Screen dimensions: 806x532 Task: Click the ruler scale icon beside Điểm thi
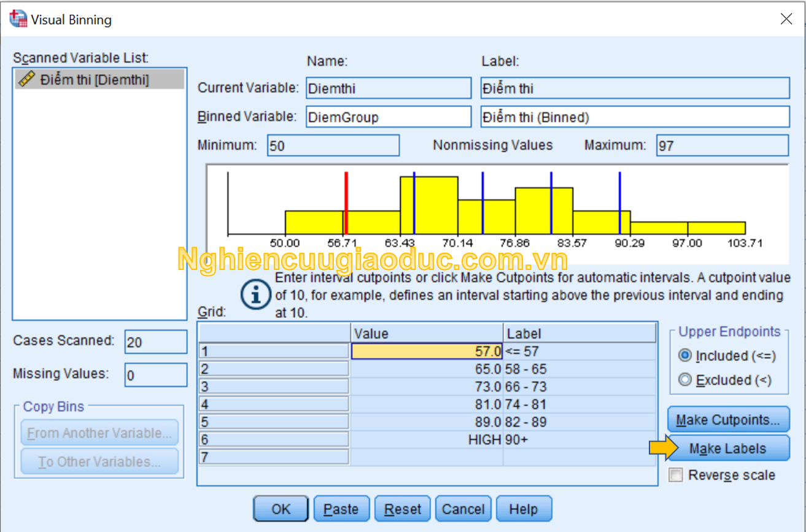(x=26, y=79)
